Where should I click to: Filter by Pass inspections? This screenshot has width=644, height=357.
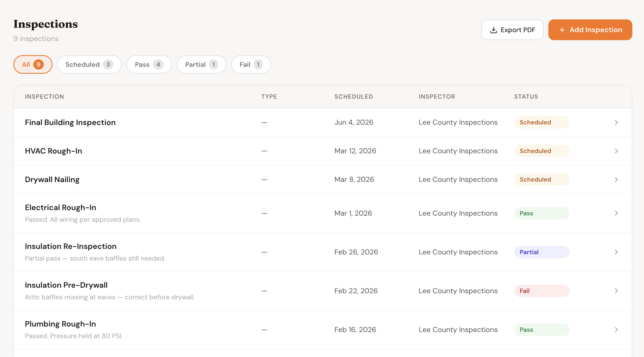pos(149,65)
